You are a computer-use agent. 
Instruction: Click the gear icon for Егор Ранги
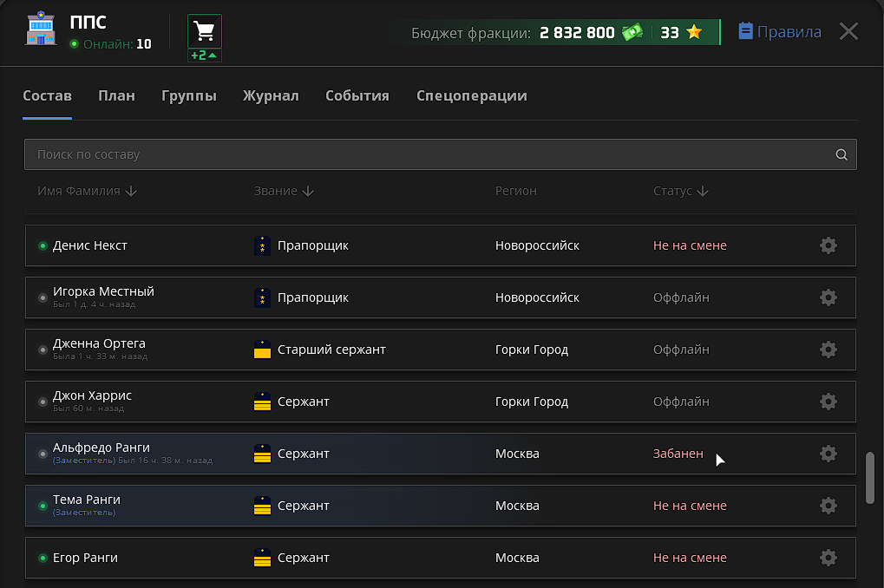[x=828, y=558]
